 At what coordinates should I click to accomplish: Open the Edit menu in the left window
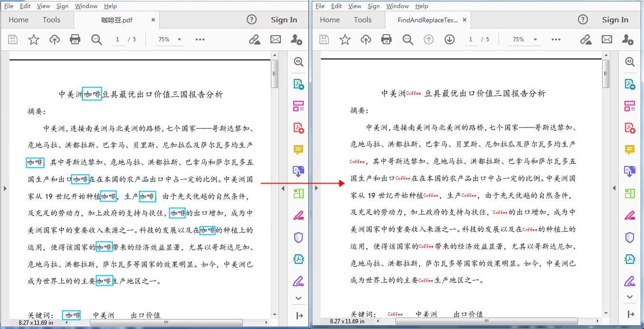click(25, 6)
